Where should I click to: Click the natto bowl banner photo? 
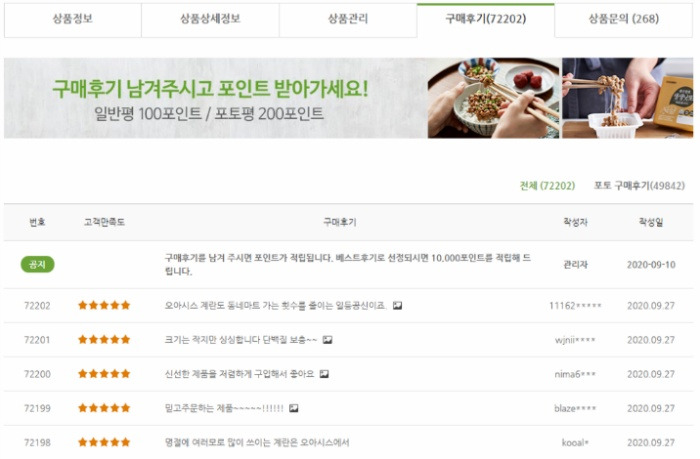coord(493,98)
